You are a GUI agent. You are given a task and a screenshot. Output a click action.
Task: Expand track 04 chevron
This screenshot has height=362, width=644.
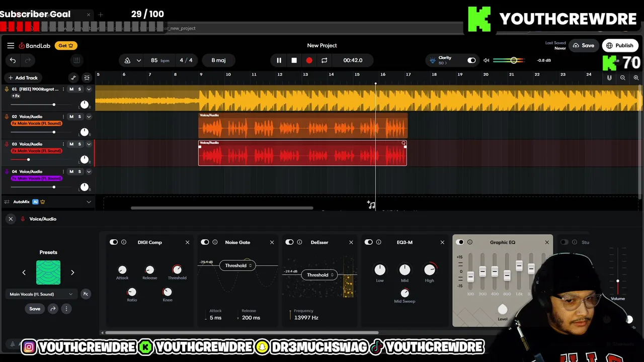click(89, 171)
